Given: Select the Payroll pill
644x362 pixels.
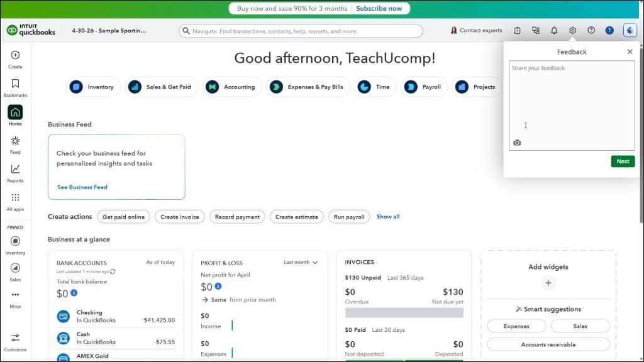Looking at the screenshot, I should coord(423,87).
